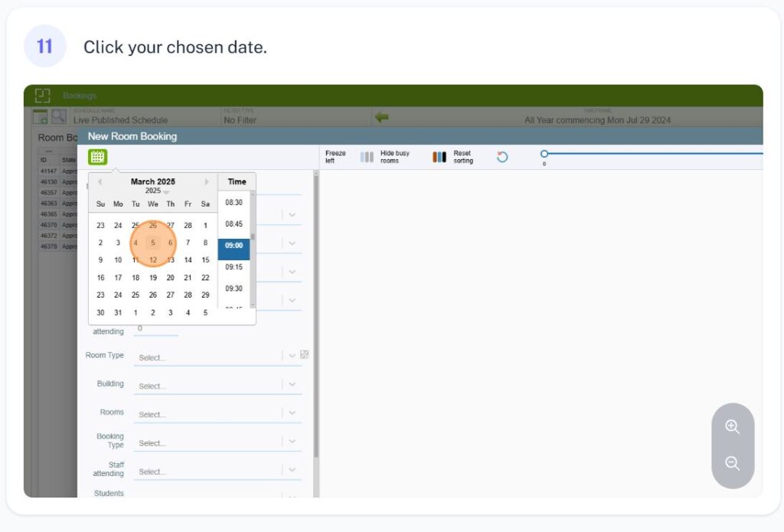Click the search bookings magnifier icon

58,117
